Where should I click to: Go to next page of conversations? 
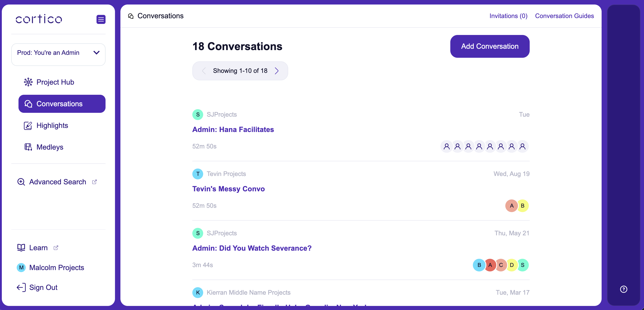point(276,71)
